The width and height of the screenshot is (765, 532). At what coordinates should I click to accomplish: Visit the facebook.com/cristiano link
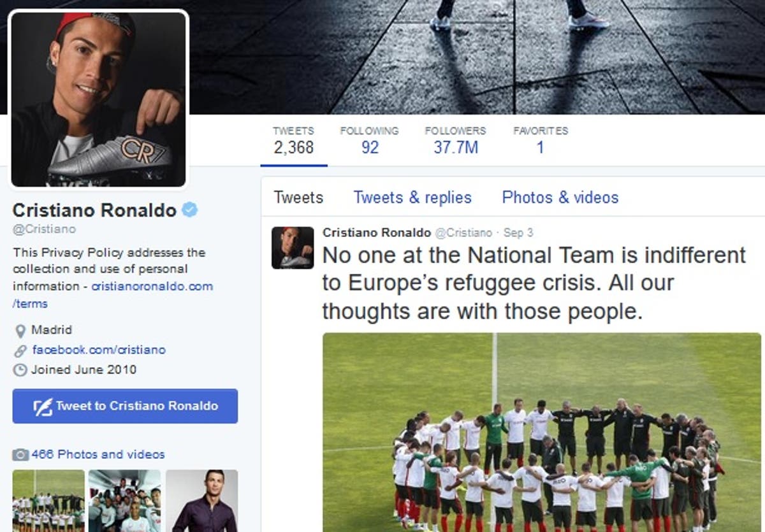pyautogui.click(x=99, y=350)
